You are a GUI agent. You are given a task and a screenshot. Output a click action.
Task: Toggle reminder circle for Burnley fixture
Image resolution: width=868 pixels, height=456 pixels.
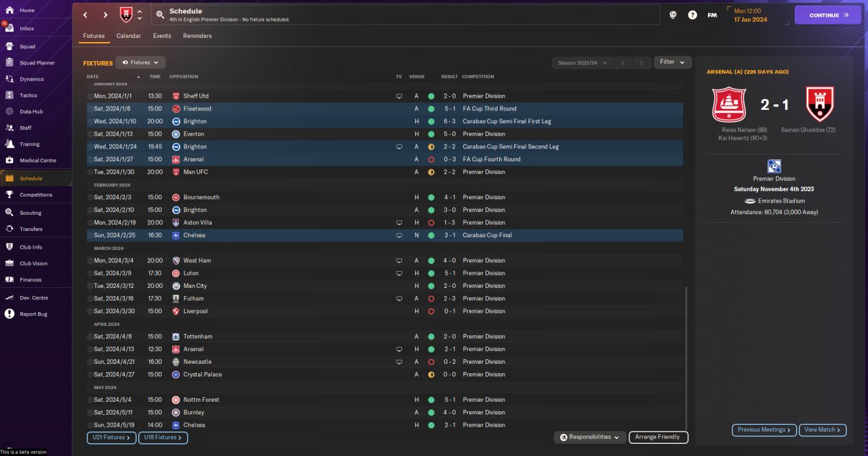coord(90,413)
